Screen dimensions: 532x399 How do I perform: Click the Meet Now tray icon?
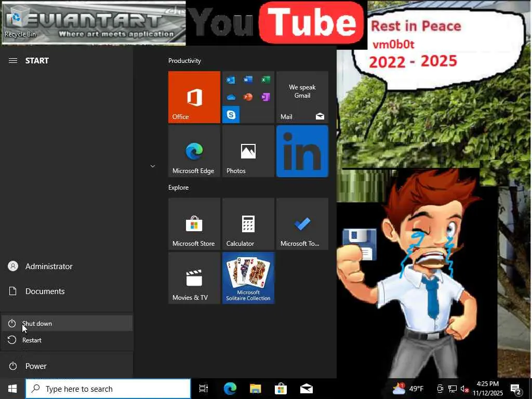pos(440,389)
